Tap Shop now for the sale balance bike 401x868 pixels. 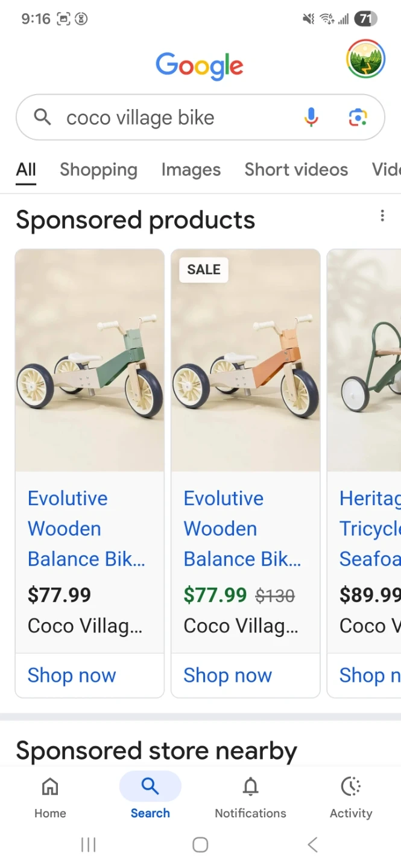tap(227, 675)
